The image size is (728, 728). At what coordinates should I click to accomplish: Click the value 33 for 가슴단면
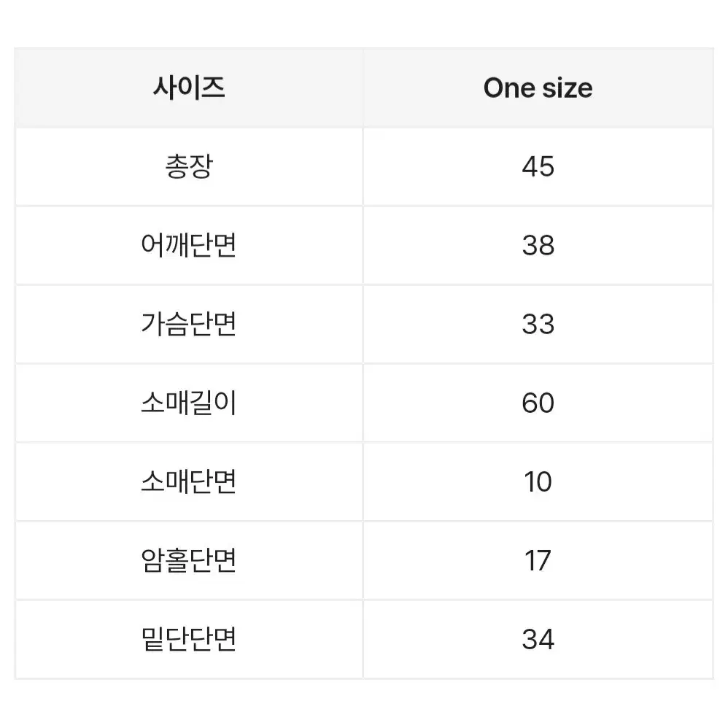tap(538, 324)
